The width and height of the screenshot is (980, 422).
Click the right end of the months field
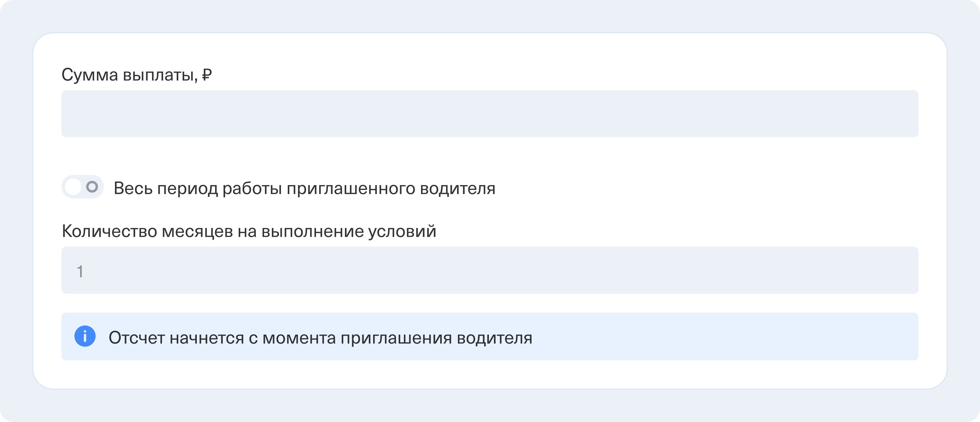click(894, 270)
